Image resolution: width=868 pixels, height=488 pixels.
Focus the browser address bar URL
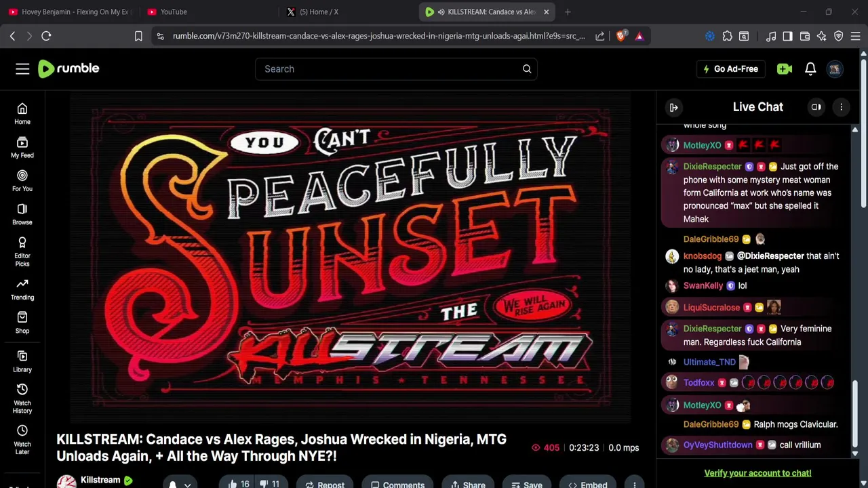[378, 36]
